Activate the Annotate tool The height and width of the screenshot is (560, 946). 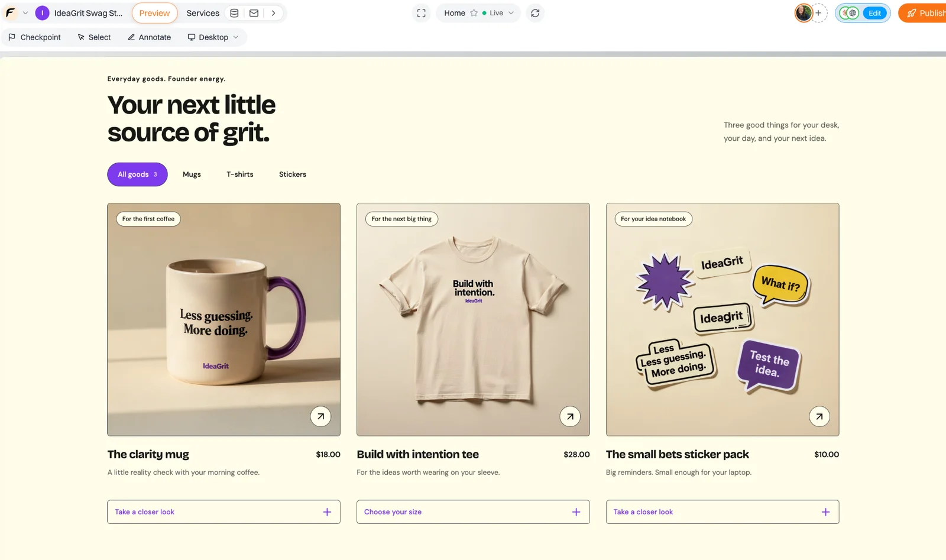[x=149, y=37]
